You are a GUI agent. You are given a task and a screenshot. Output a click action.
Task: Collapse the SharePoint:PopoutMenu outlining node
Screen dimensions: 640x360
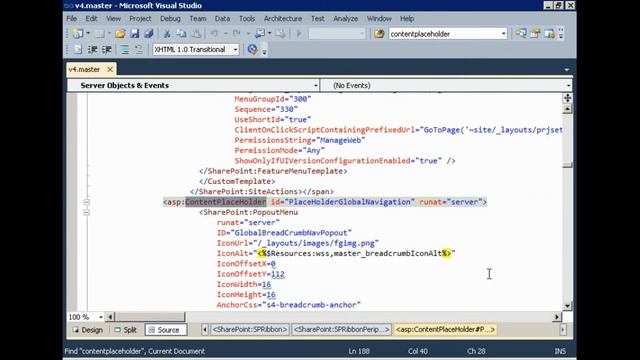coord(86,212)
